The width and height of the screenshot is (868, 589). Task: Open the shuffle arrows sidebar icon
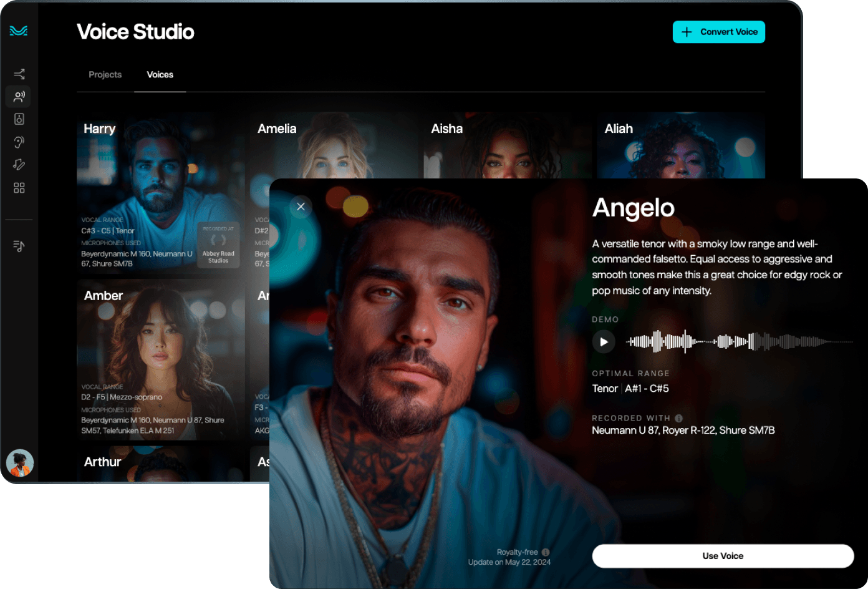19,74
